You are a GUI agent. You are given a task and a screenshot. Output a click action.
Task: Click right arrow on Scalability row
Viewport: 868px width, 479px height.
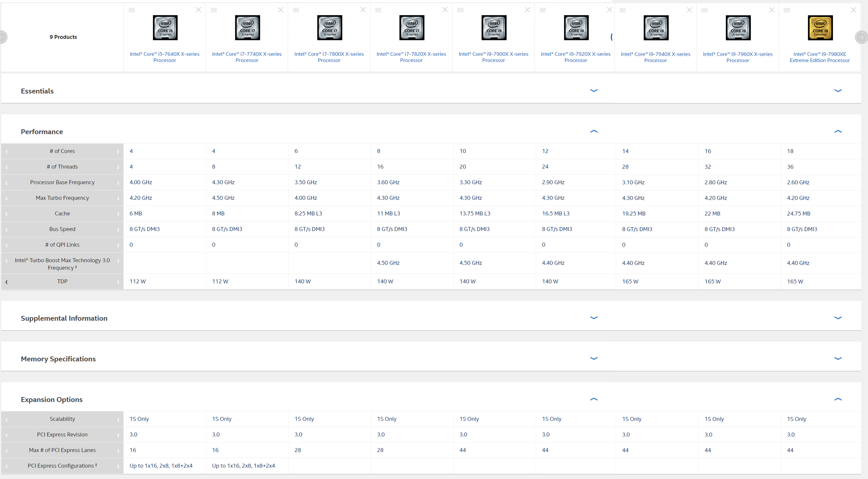click(118, 419)
